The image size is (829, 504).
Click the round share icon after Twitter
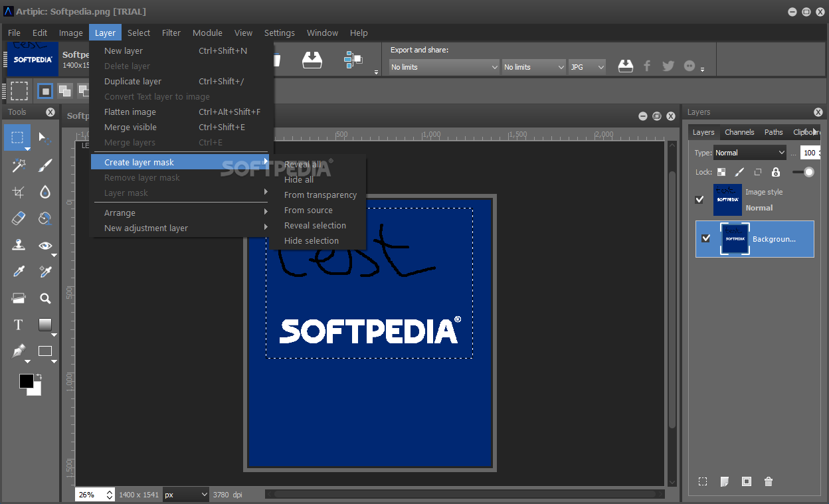pos(690,66)
